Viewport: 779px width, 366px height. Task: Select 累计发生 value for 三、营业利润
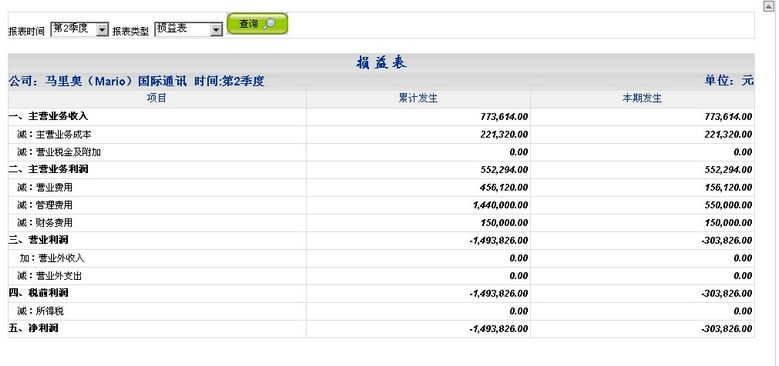(498, 241)
